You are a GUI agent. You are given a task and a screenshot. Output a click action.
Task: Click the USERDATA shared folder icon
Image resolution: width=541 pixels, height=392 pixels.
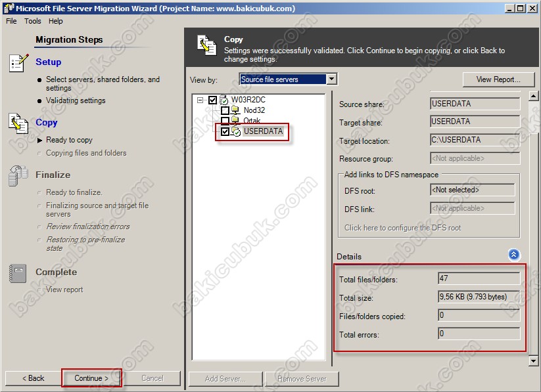pyautogui.click(x=235, y=131)
